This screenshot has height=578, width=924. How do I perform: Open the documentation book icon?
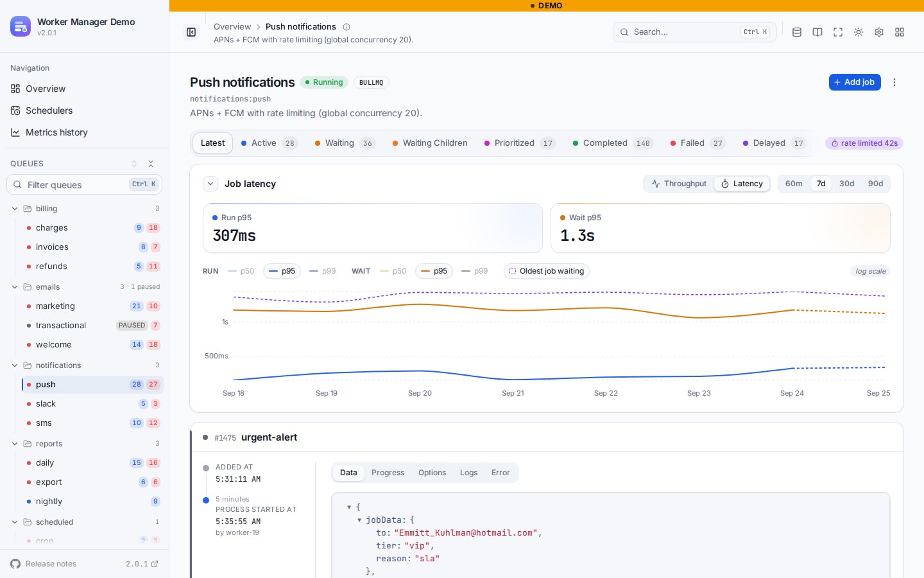(817, 32)
